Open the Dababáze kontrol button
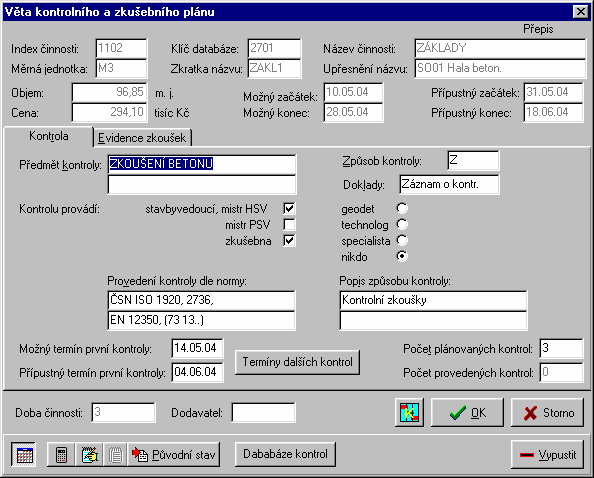 pyautogui.click(x=285, y=454)
